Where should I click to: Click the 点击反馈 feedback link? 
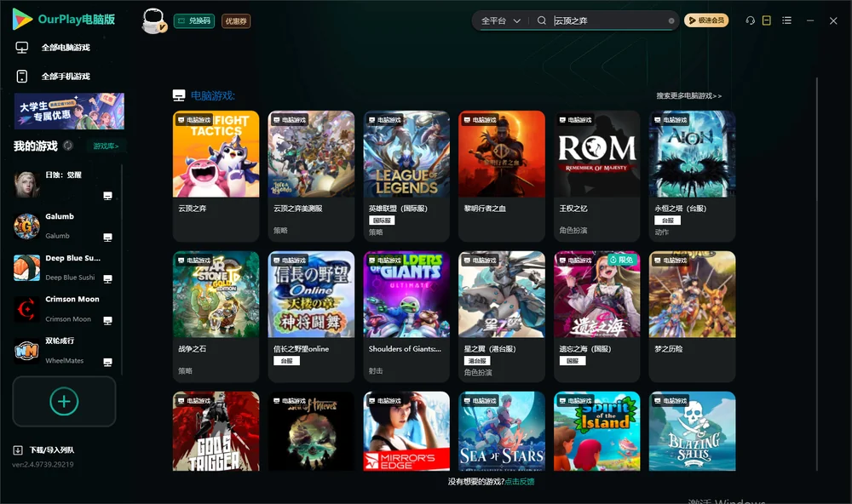click(520, 481)
